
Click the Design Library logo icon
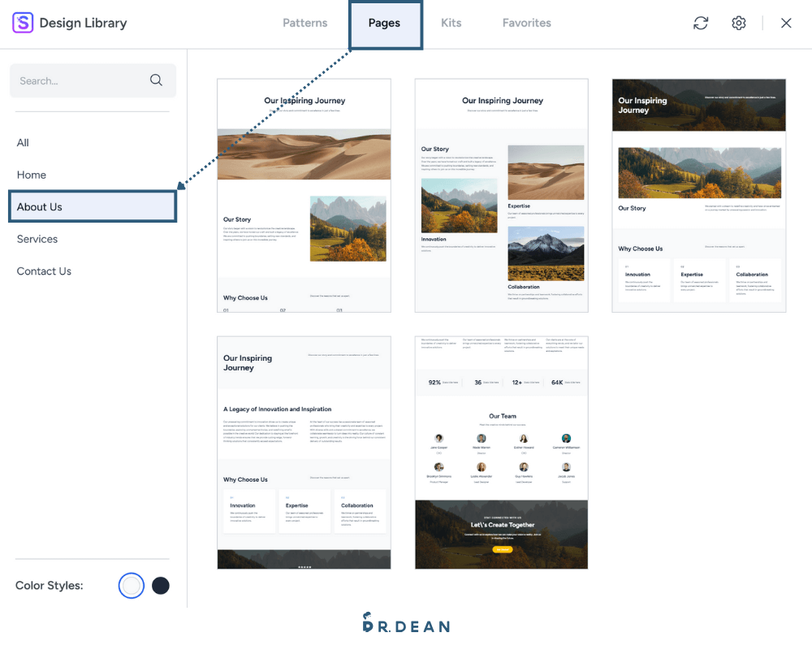[23, 23]
